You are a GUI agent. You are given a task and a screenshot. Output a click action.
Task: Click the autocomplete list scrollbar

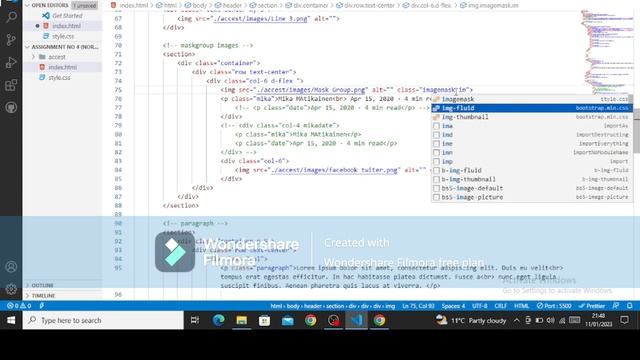(x=631, y=99)
